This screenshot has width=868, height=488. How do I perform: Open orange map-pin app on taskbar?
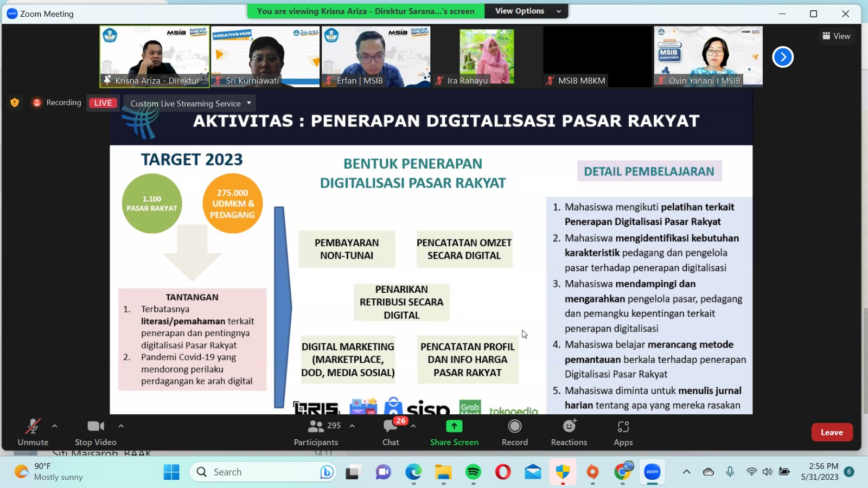coord(592,472)
